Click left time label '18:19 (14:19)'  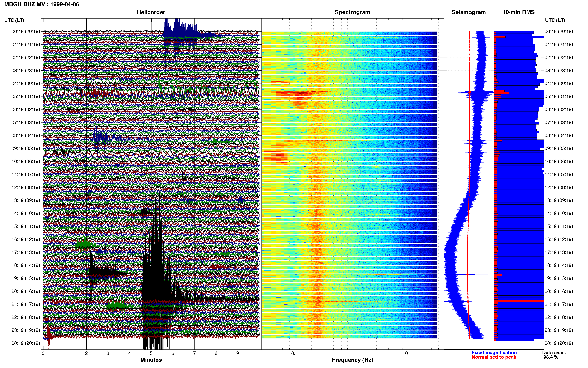(x=26, y=265)
